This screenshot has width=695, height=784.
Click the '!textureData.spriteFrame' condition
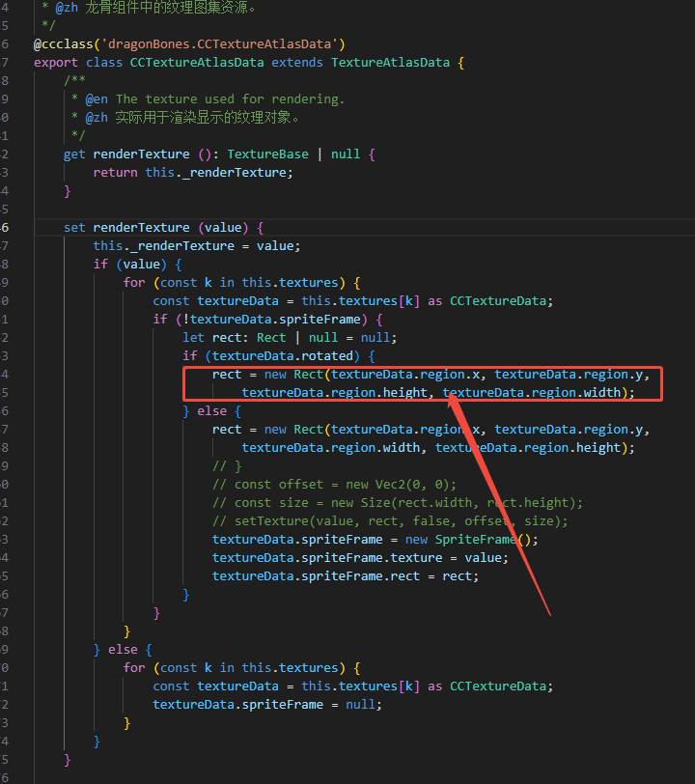[x=271, y=319]
